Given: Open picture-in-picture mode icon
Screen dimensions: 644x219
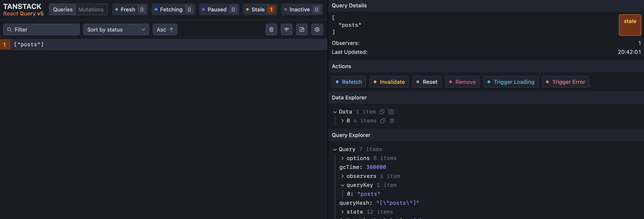Looking at the screenshot, I should pos(302,29).
